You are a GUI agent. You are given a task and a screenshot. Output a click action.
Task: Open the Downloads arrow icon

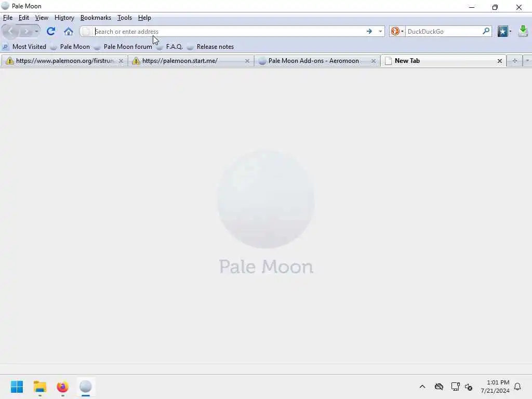(x=523, y=31)
